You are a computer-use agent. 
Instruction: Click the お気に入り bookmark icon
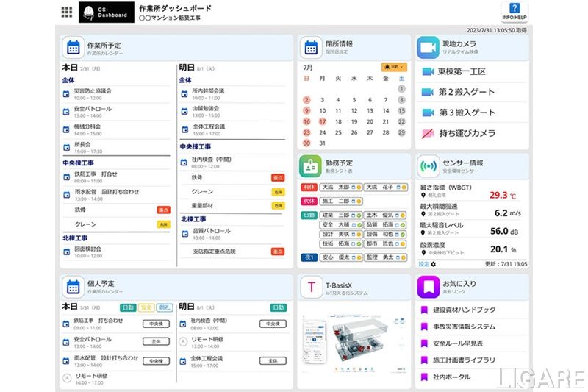(x=428, y=287)
